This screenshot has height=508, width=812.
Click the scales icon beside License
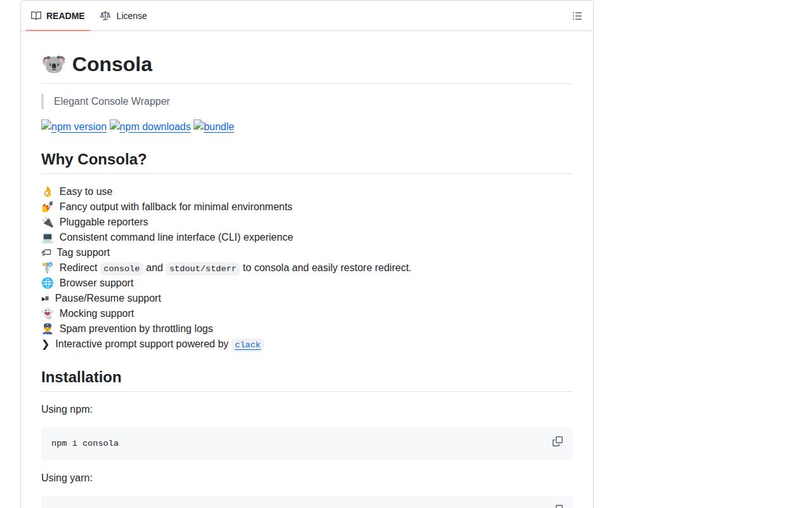pyautogui.click(x=105, y=16)
